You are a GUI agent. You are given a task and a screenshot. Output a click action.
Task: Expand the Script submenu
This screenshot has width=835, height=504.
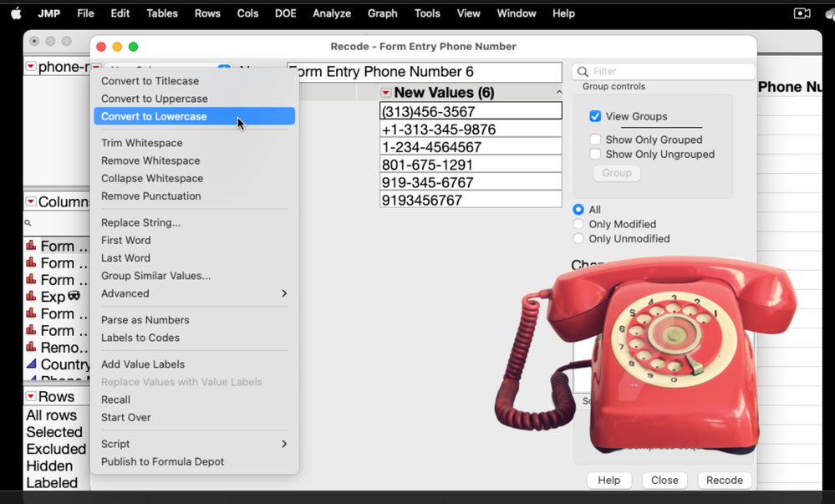pyautogui.click(x=195, y=444)
